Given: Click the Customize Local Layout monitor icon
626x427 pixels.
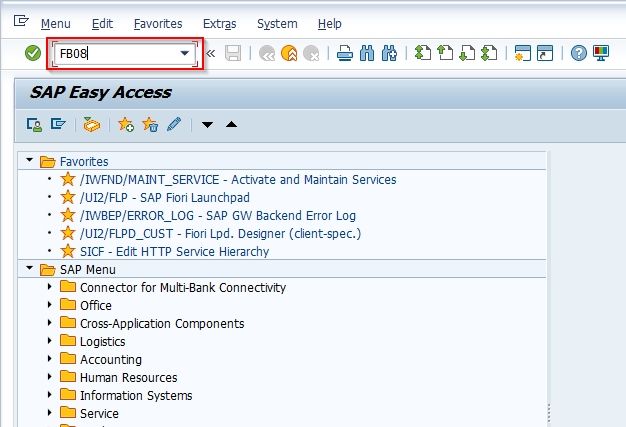Looking at the screenshot, I should pyautogui.click(x=601, y=53).
